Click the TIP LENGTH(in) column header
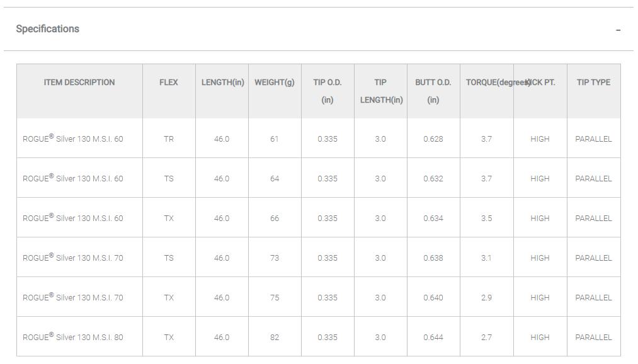Screen dimensions: 638x364 (x=380, y=91)
